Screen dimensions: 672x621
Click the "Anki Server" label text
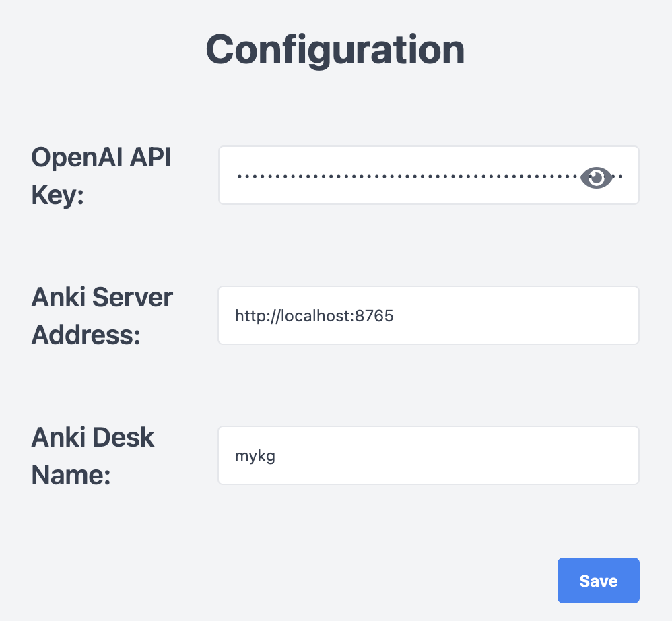point(102,297)
